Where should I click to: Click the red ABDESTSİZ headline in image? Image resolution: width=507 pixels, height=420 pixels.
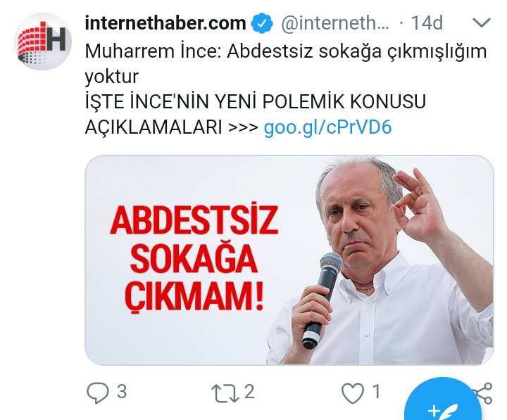click(x=194, y=220)
